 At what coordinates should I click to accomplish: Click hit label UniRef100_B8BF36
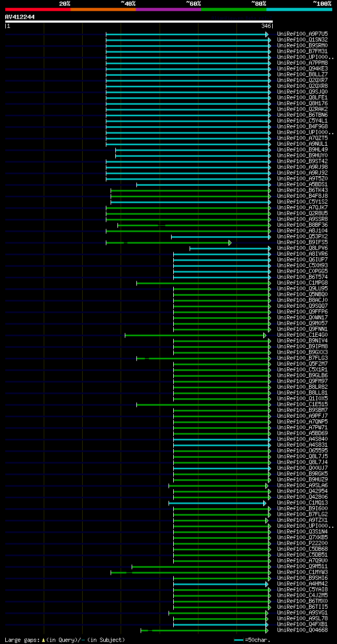click(302, 225)
